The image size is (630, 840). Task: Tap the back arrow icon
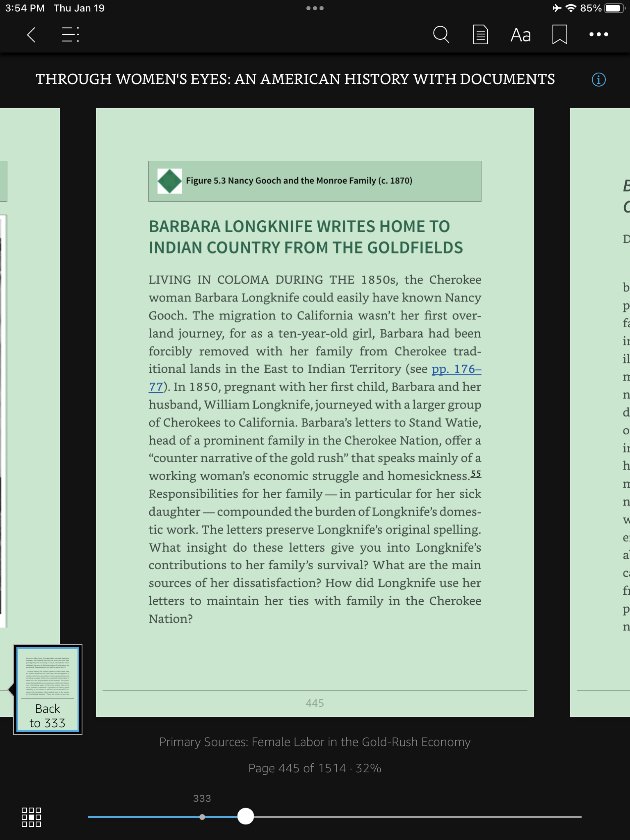click(x=31, y=35)
